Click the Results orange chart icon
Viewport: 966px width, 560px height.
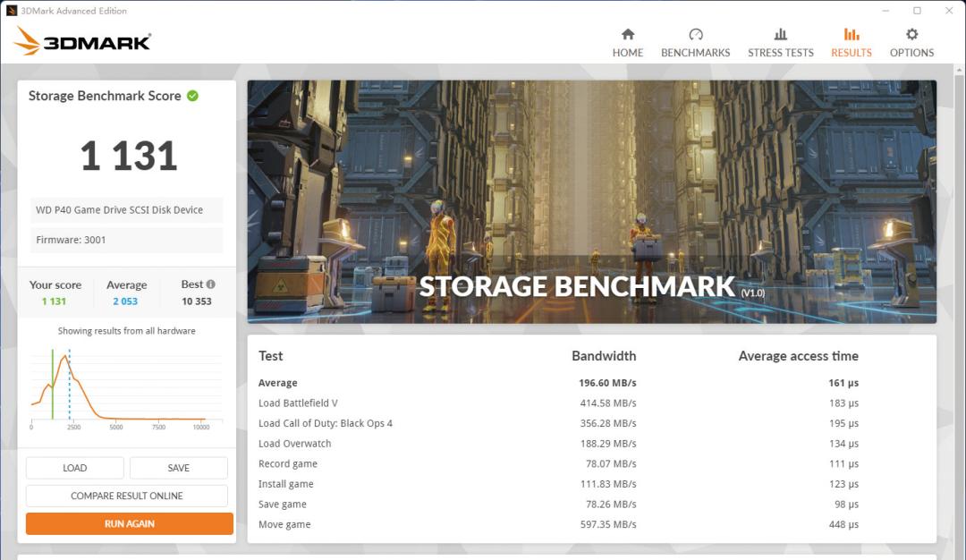(851, 35)
